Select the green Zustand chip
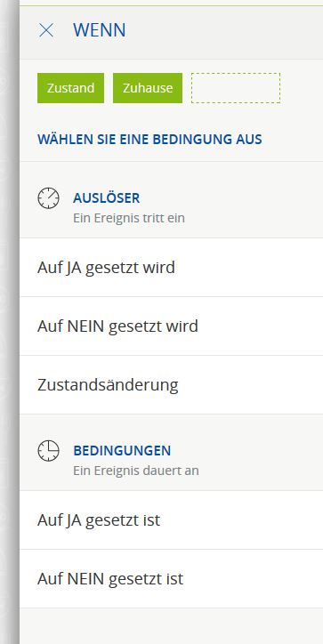The height and width of the screenshot is (644, 323). pos(70,88)
